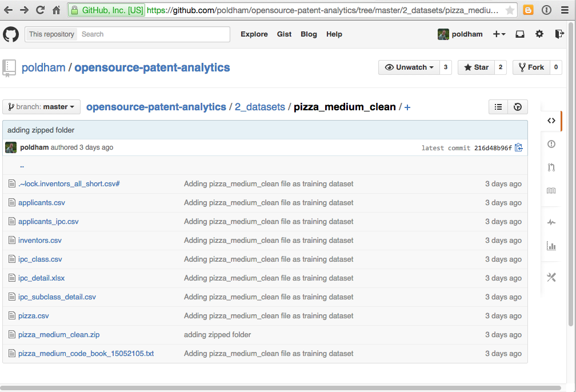
Task: Click the repository Search field
Action: [x=154, y=34]
